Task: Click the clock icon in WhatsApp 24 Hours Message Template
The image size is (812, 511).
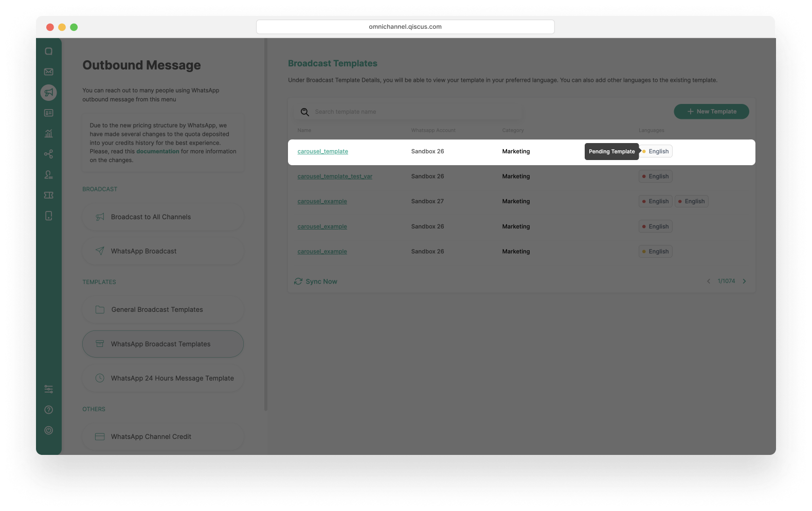Action: [x=100, y=378]
